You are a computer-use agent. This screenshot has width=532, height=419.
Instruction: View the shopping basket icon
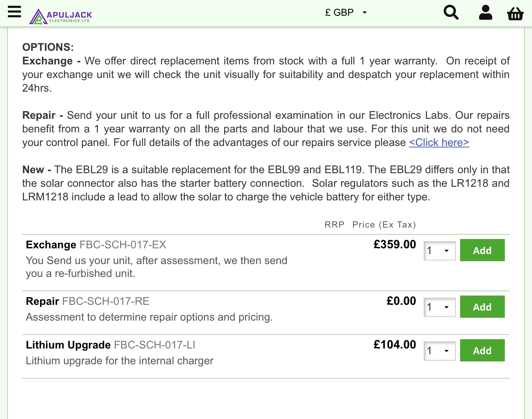tap(515, 13)
